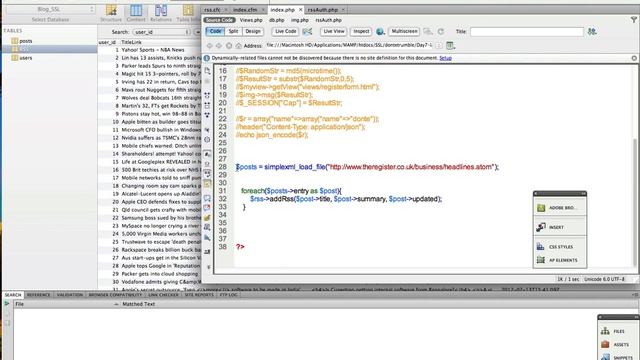Click the home icon next to Address
The width and height of the screenshot is (640, 360).
[x=238, y=46]
